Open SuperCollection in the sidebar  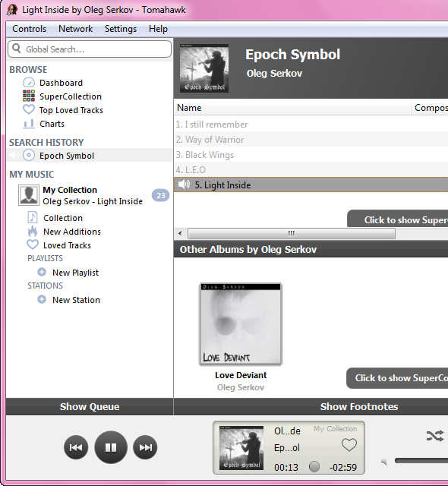coord(71,96)
